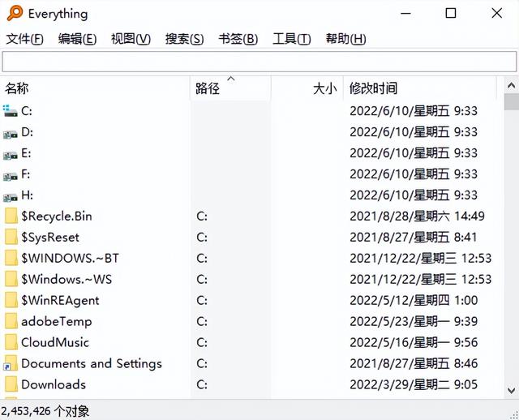Select the row named $WINDOWS.~BT
Screen dimensions: 519x420
[x=251, y=258]
